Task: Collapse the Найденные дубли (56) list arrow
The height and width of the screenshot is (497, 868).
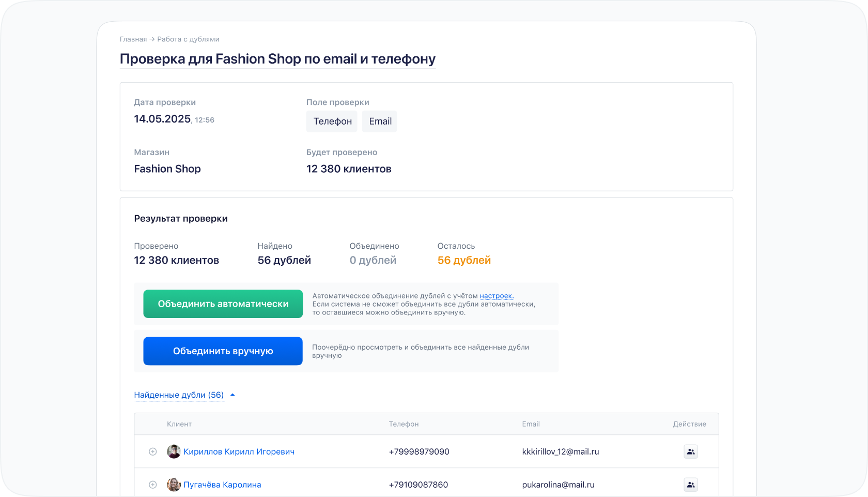Action: tap(233, 395)
